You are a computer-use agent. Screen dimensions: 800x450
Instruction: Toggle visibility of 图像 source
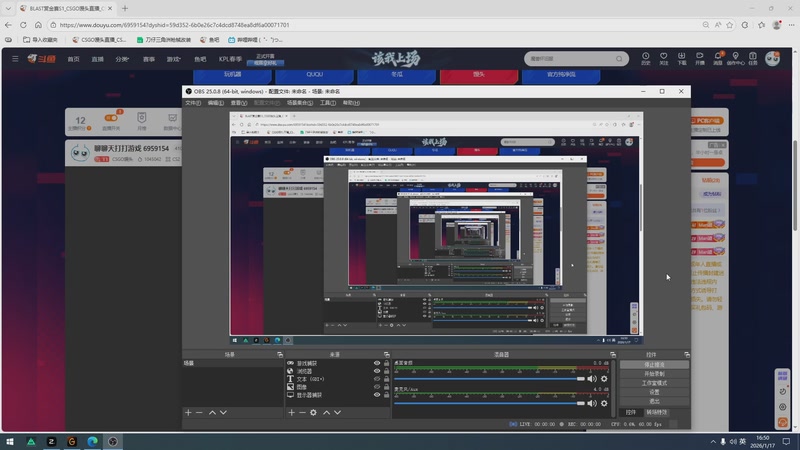pyautogui.click(x=377, y=387)
